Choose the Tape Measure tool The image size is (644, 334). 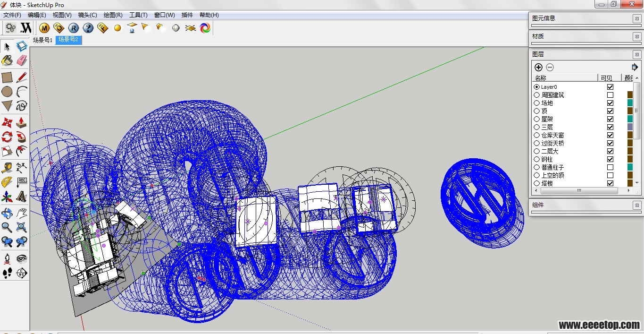click(x=7, y=168)
